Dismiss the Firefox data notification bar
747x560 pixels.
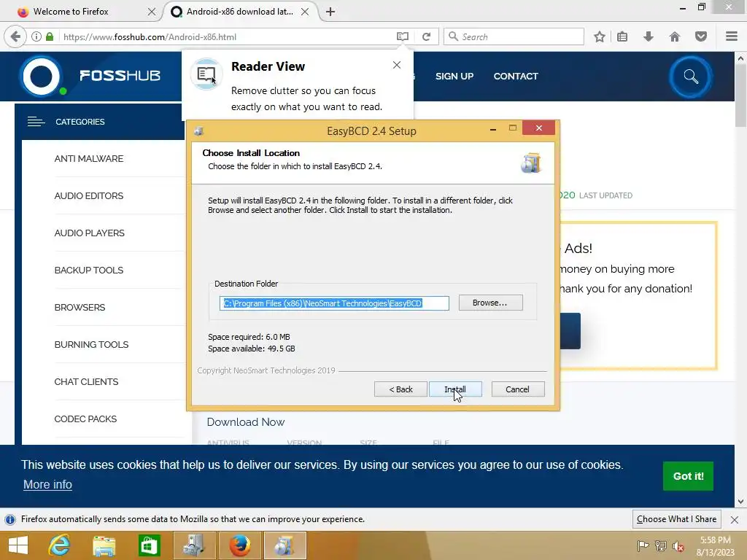point(734,519)
